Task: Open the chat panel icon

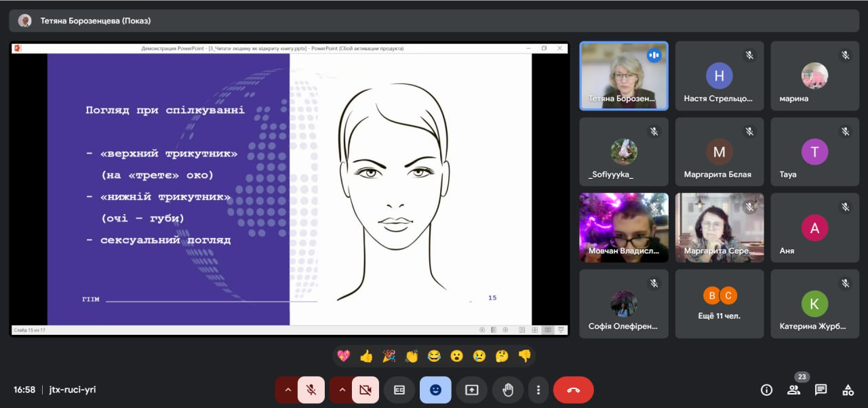Action: pos(821,390)
